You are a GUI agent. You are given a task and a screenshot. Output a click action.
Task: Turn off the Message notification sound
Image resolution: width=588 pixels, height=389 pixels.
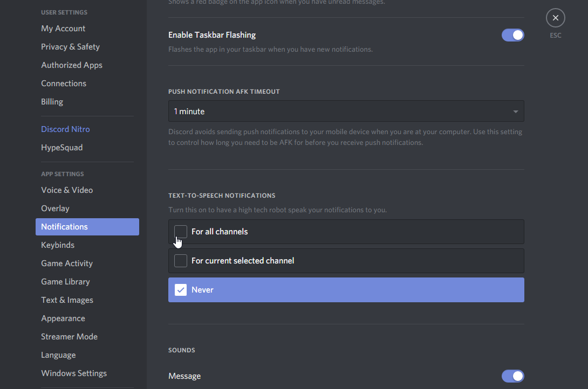(x=512, y=376)
